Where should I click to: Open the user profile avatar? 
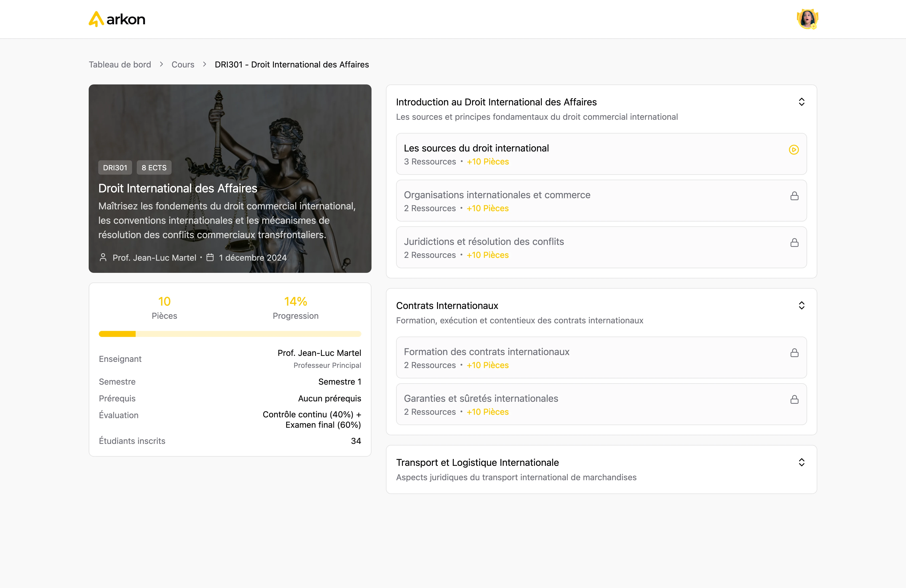(807, 19)
